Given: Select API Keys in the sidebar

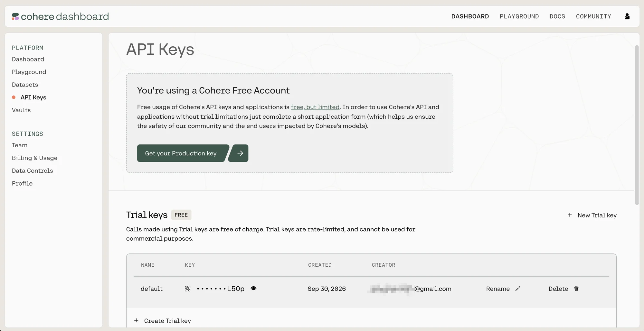Looking at the screenshot, I should (x=33, y=97).
